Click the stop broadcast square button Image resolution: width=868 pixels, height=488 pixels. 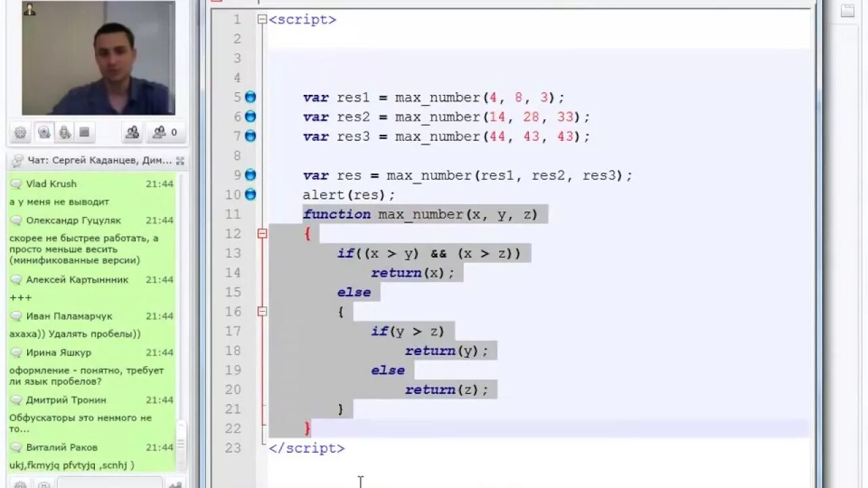click(x=85, y=133)
